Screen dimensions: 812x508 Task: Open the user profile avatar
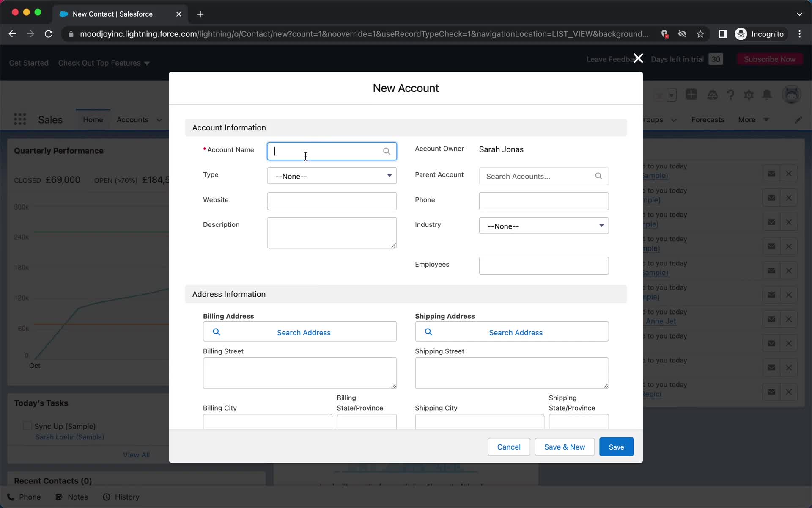tap(792, 94)
